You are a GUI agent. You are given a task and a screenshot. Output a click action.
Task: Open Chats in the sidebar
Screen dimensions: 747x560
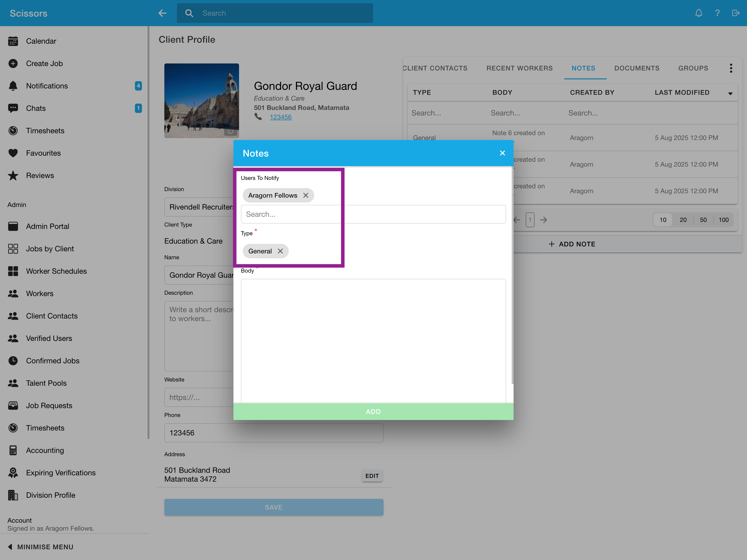35,108
